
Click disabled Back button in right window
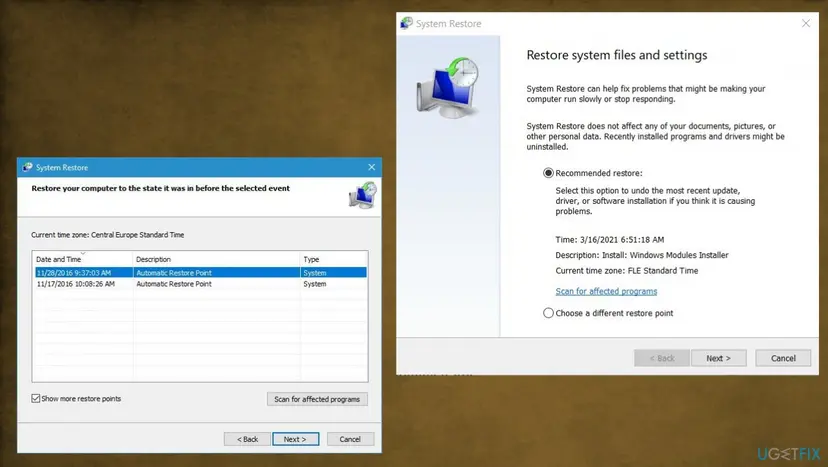662,358
